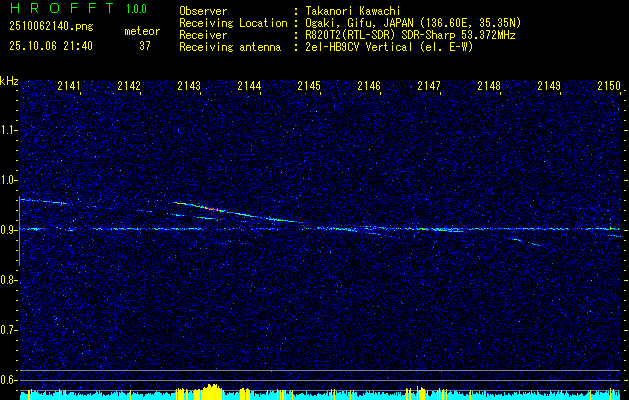Click the 2150 time marker
This screenshot has height=400, width=629.
pyautogui.click(x=608, y=87)
